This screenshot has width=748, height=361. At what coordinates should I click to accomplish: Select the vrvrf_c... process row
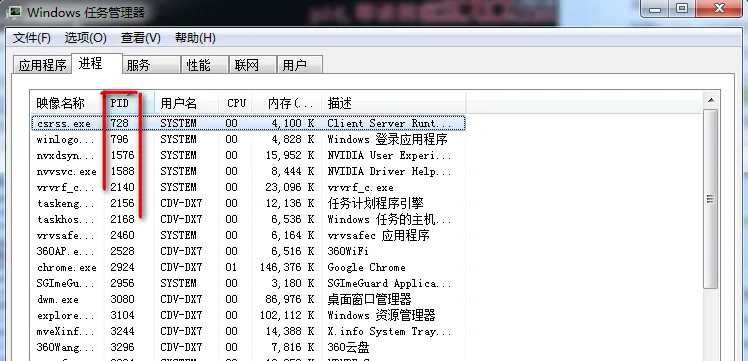pyautogui.click(x=248, y=187)
